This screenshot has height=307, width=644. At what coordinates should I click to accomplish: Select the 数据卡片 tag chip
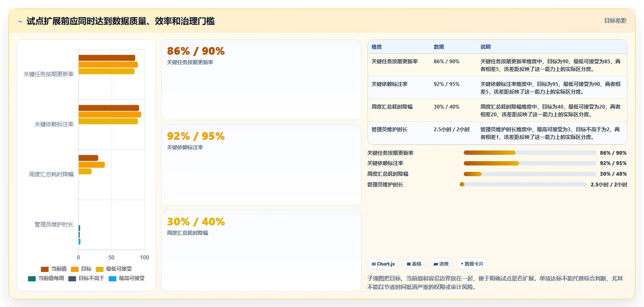(x=472, y=264)
